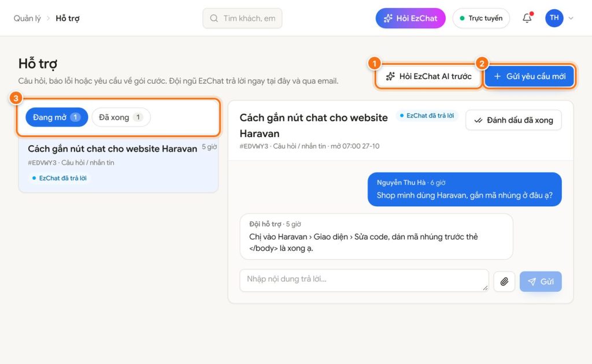Click the Gửi send button

pyautogui.click(x=541, y=281)
